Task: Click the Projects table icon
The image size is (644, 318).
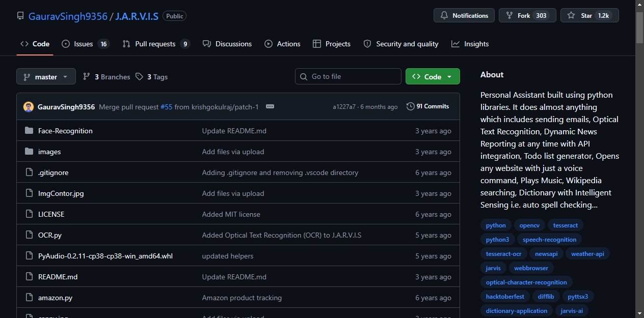Action: pyautogui.click(x=317, y=44)
